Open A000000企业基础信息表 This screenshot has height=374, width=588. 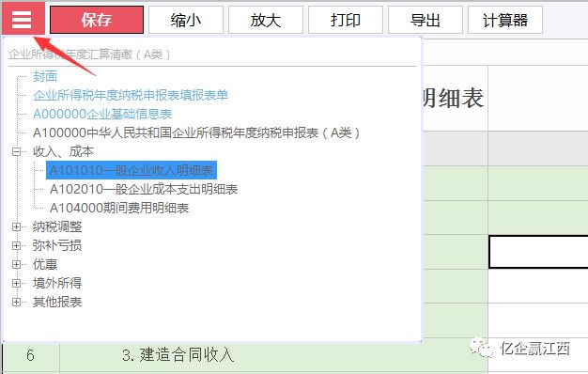pyautogui.click(x=102, y=114)
